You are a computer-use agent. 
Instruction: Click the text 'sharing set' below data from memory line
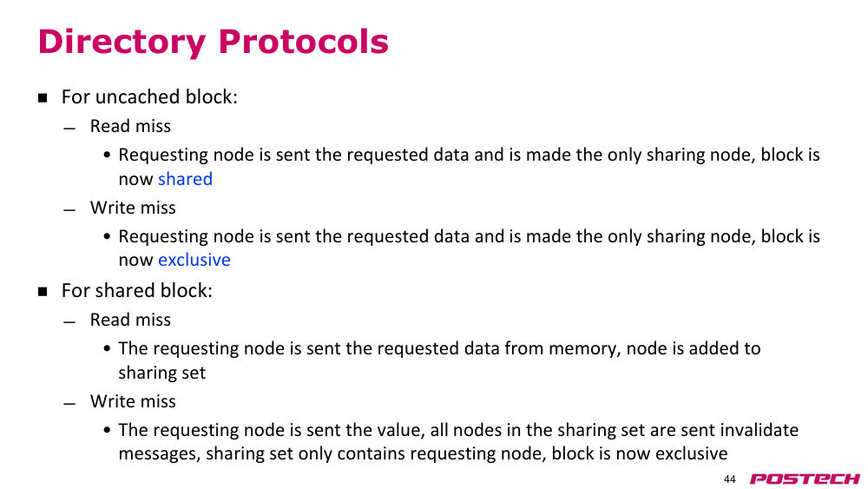(162, 373)
